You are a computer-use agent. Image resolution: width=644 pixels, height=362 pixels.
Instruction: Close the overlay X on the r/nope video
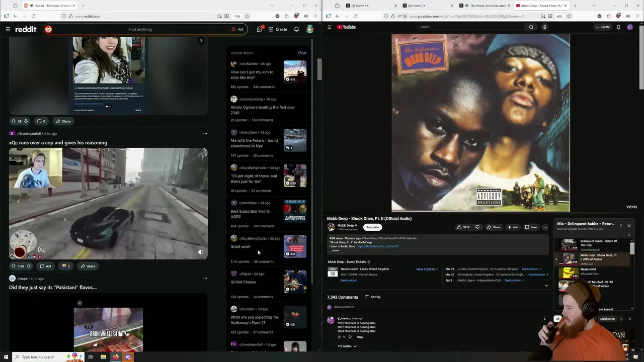click(79, 303)
